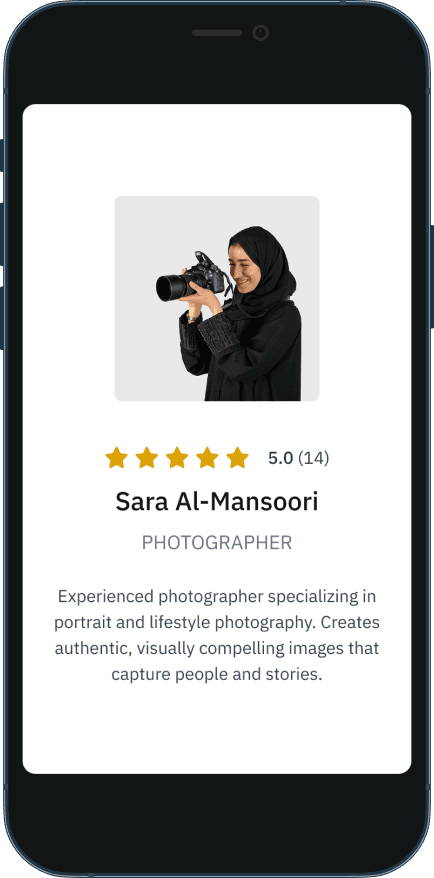
Task: Click the photographer description paragraph
Action: click(217, 635)
